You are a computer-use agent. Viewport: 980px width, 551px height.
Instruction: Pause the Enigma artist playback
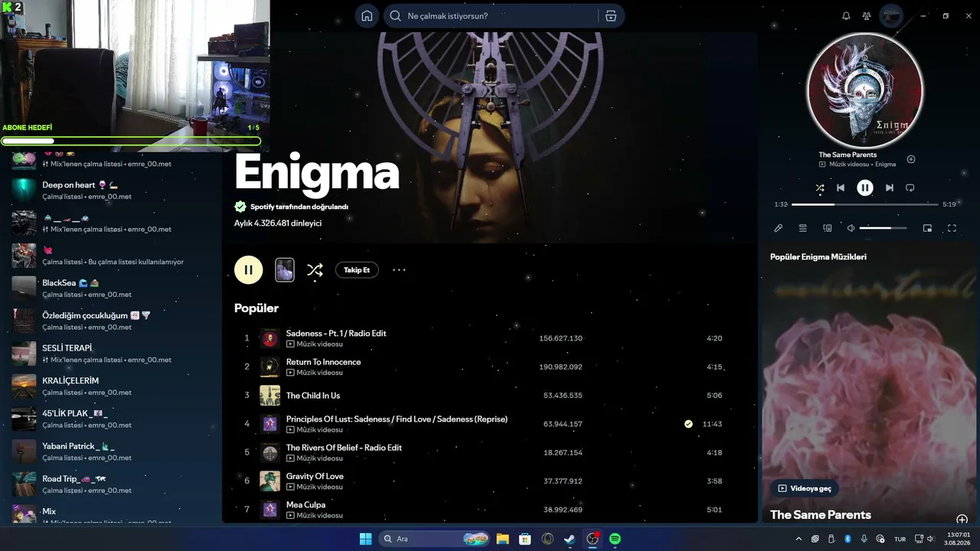249,269
